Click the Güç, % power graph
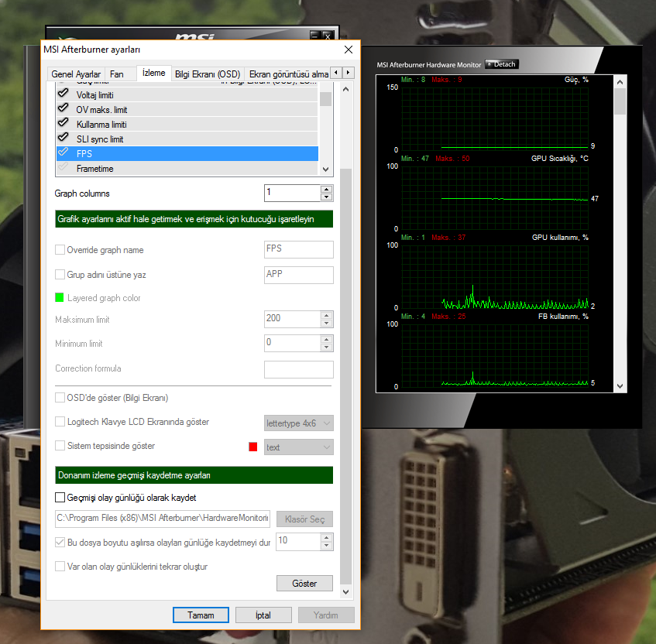Viewport: 656px width, 644px height. click(x=494, y=118)
